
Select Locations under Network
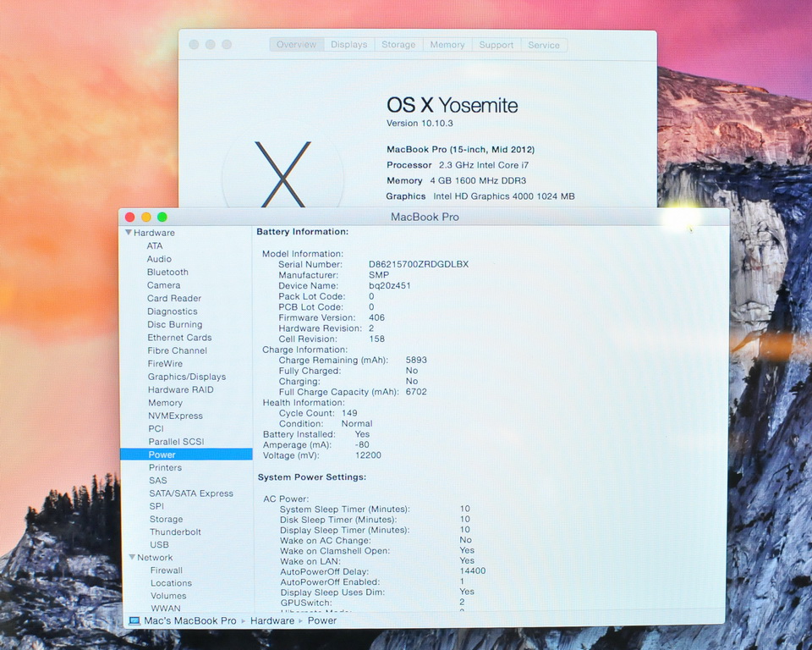171,583
